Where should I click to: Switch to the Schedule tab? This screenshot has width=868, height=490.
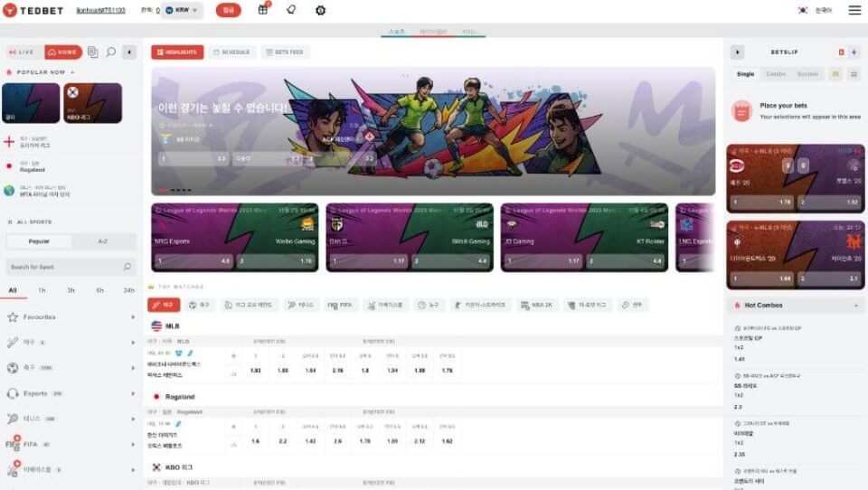232,52
